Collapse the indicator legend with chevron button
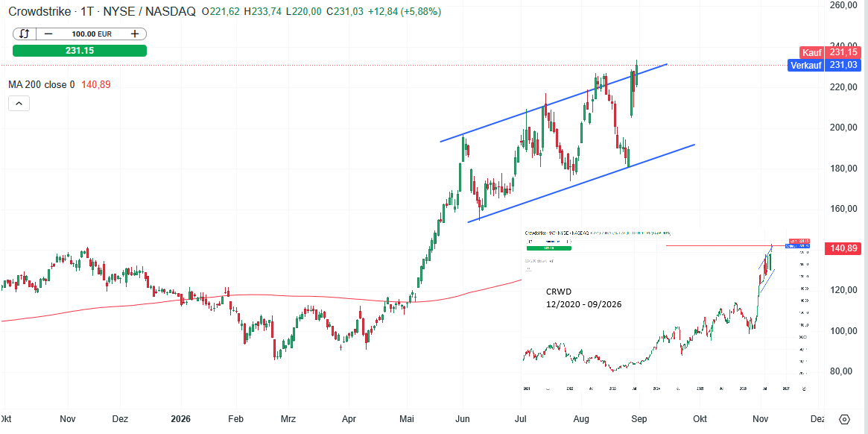868x434 pixels. [19, 103]
